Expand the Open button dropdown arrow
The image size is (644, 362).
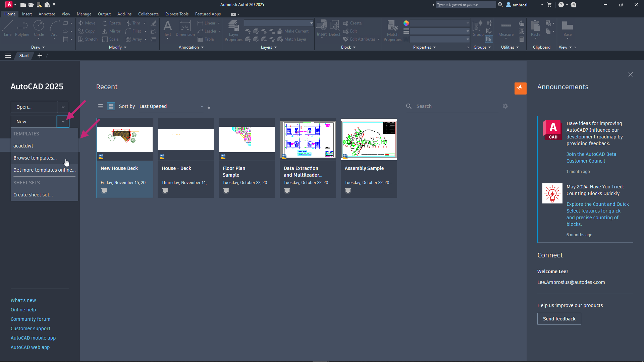(63, 107)
